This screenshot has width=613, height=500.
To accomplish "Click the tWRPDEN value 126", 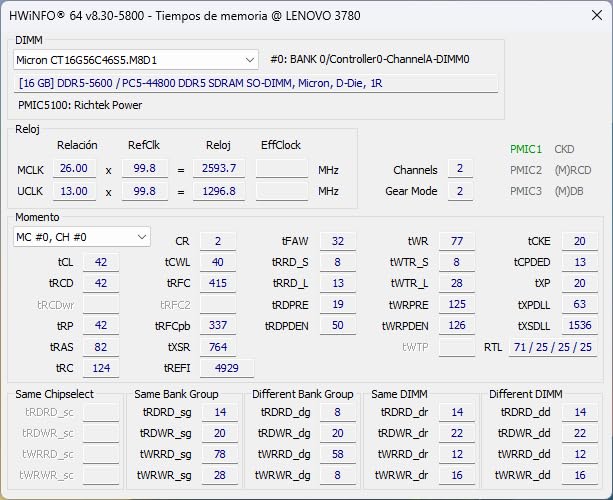I will (457, 325).
